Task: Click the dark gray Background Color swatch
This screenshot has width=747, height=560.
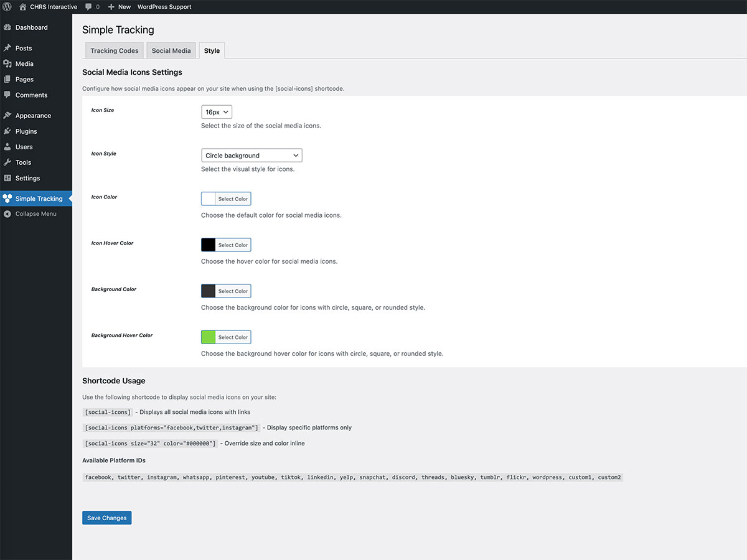Action: [209, 291]
